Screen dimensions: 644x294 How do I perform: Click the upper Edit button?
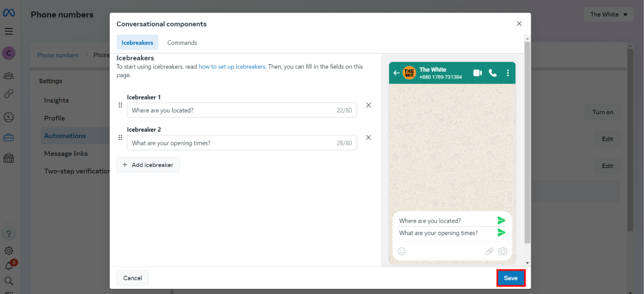607,139
